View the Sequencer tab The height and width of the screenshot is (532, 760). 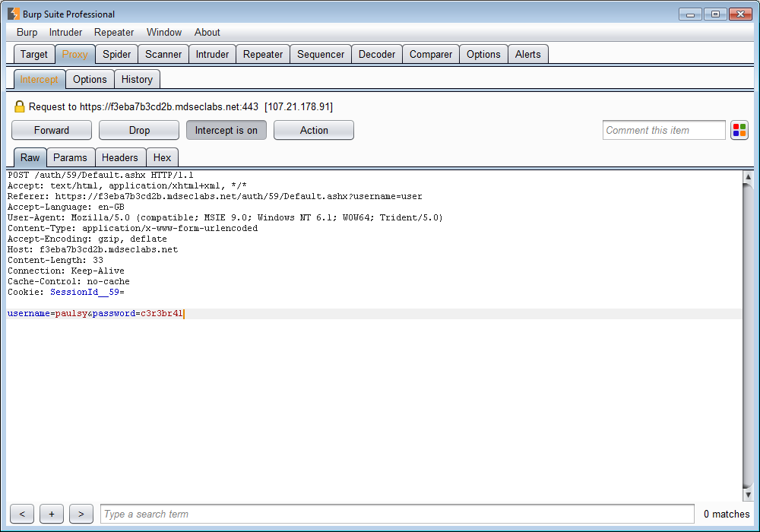click(x=321, y=54)
